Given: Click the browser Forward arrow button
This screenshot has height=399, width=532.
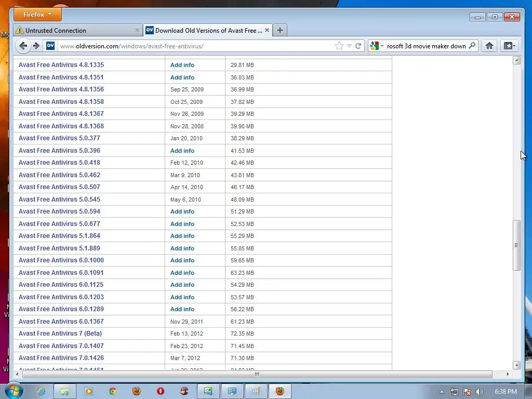Looking at the screenshot, I should (x=36, y=46).
